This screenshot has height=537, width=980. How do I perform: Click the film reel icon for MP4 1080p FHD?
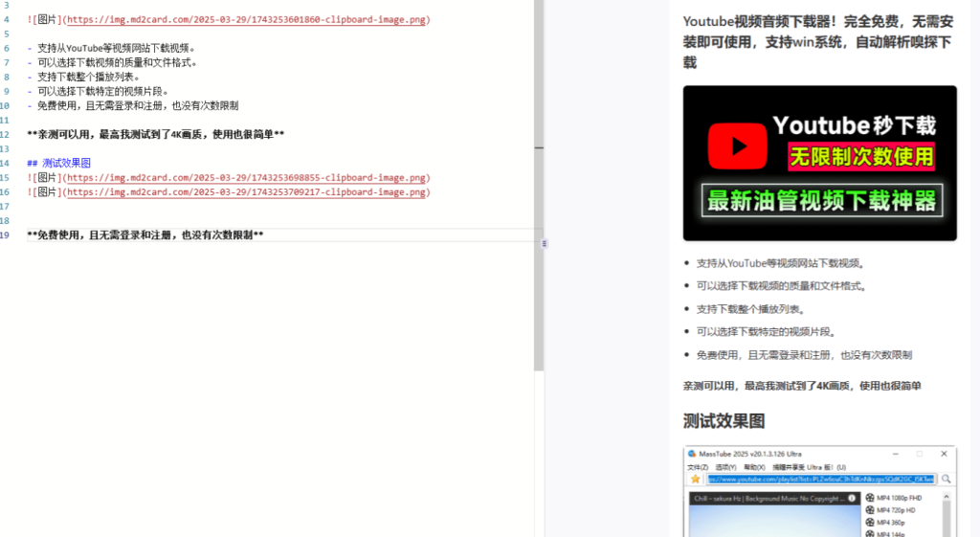pyautogui.click(x=869, y=498)
